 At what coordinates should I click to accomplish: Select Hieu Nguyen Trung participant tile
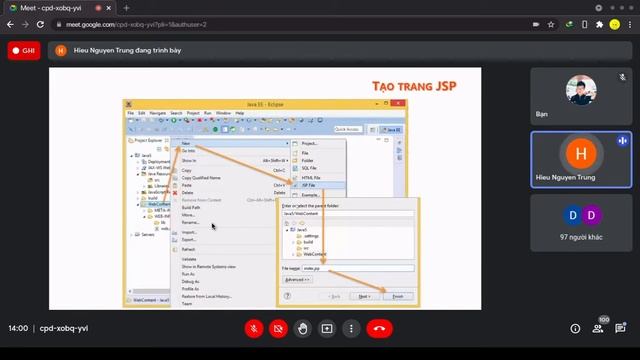[x=581, y=160]
